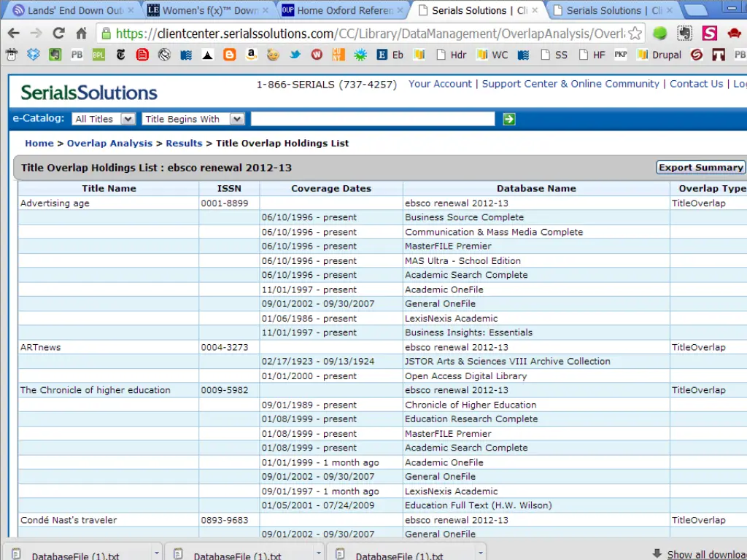
Task: Open the CUNY bookmark
Action: [338, 55]
